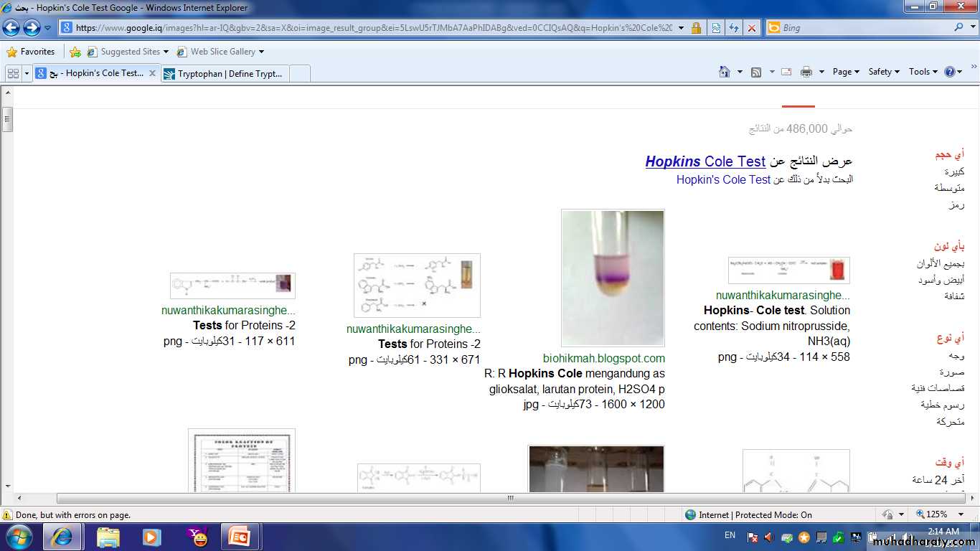Open the purple test tube image thumbnail
This screenshot has width=980, height=551.
(613, 278)
